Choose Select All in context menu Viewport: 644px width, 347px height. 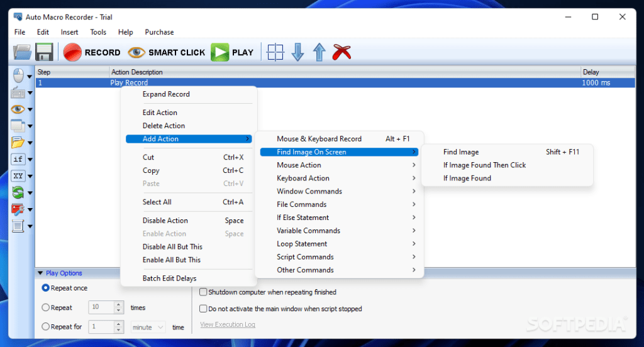189,202
